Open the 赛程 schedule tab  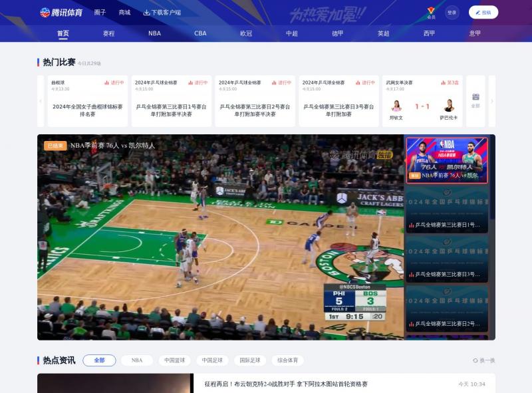coord(108,33)
